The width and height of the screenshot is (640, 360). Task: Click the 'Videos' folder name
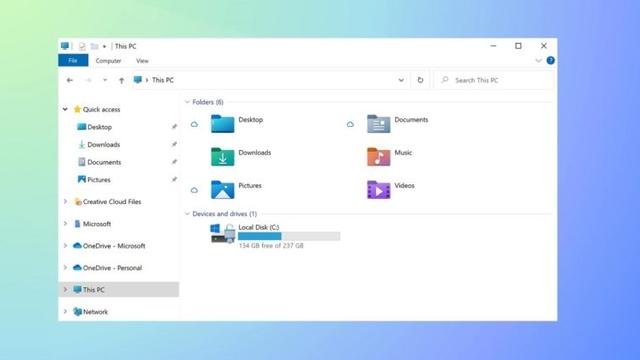click(404, 185)
